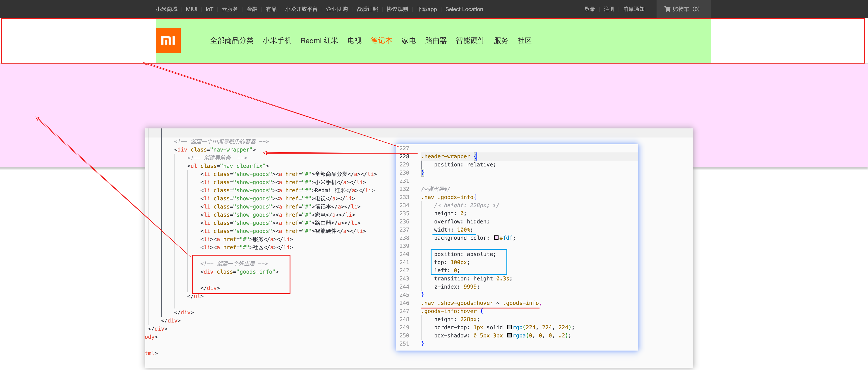The image size is (868, 370).
Task: Select the 社区 nav item
Action: (524, 40)
